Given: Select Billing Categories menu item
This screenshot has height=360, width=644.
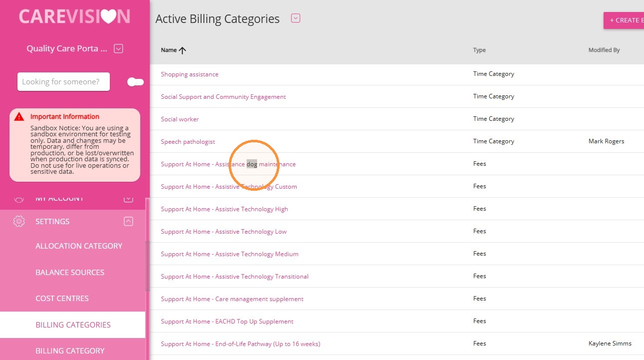Looking at the screenshot, I should click(73, 325).
